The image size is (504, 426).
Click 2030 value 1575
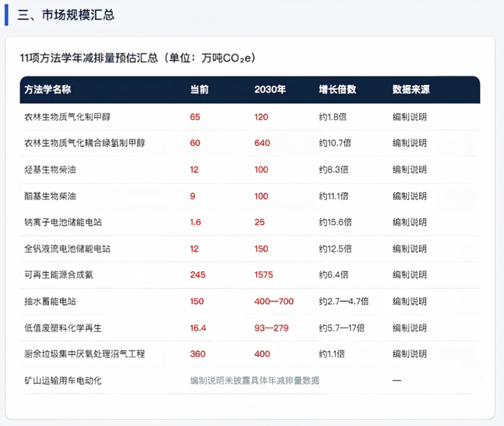click(x=264, y=275)
